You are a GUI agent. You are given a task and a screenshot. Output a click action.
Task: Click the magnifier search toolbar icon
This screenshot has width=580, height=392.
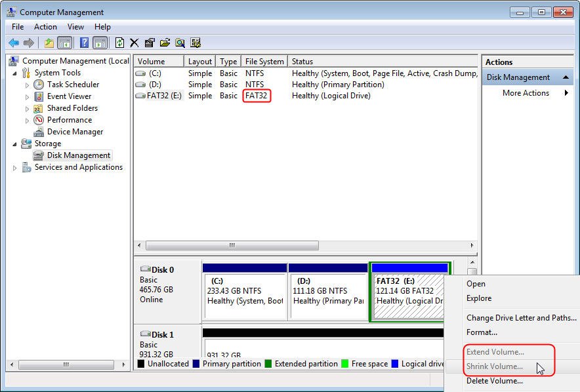click(180, 43)
